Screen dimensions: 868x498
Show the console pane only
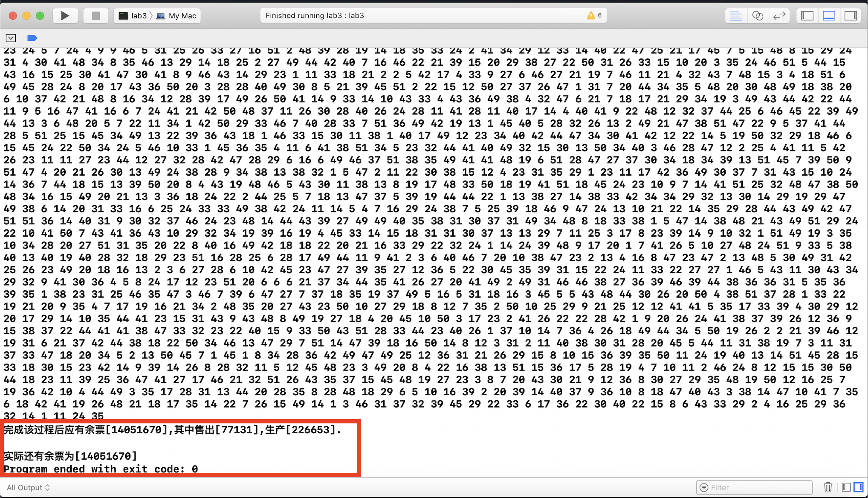pos(858,487)
